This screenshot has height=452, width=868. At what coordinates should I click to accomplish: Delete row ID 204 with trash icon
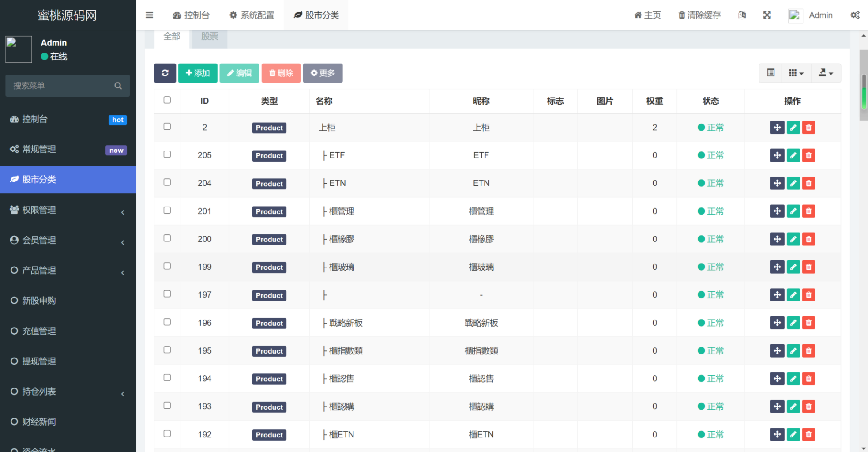click(808, 183)
